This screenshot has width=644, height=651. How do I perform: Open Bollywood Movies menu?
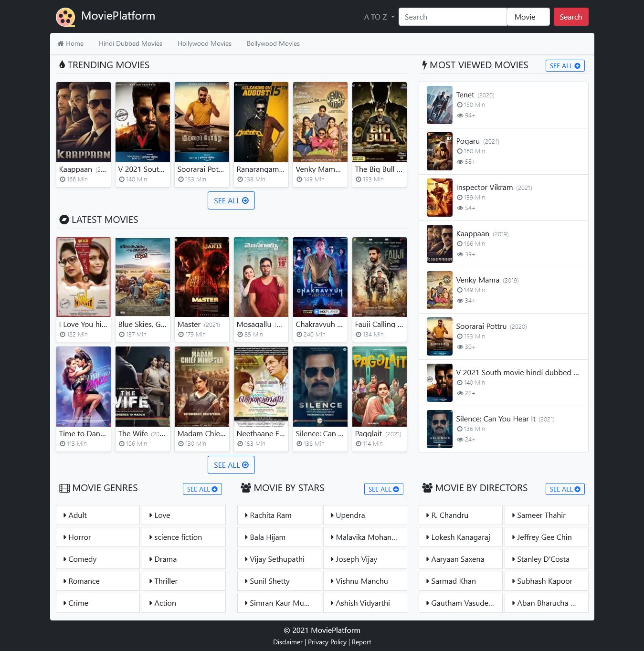point(273,43)
